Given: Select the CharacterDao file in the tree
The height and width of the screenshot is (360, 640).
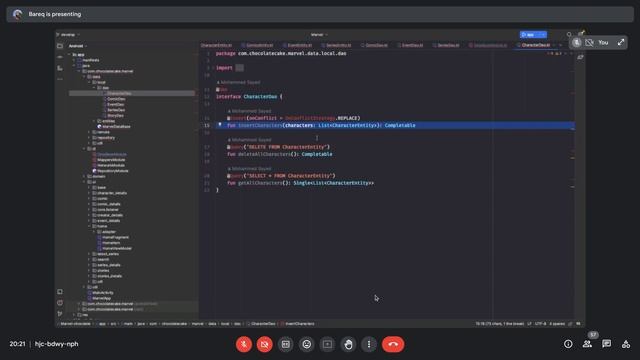Looking at the screenshot, I should pyautogui.click(x=118, y=93).
